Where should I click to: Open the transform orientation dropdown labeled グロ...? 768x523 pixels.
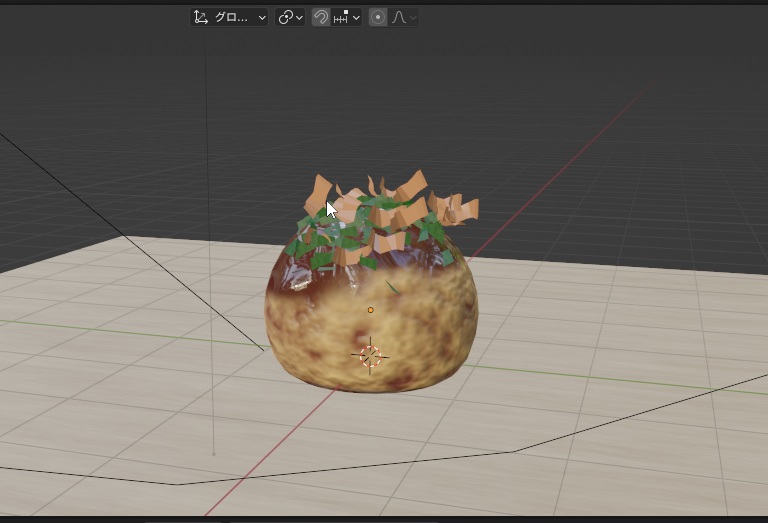(x=236, y=17)
